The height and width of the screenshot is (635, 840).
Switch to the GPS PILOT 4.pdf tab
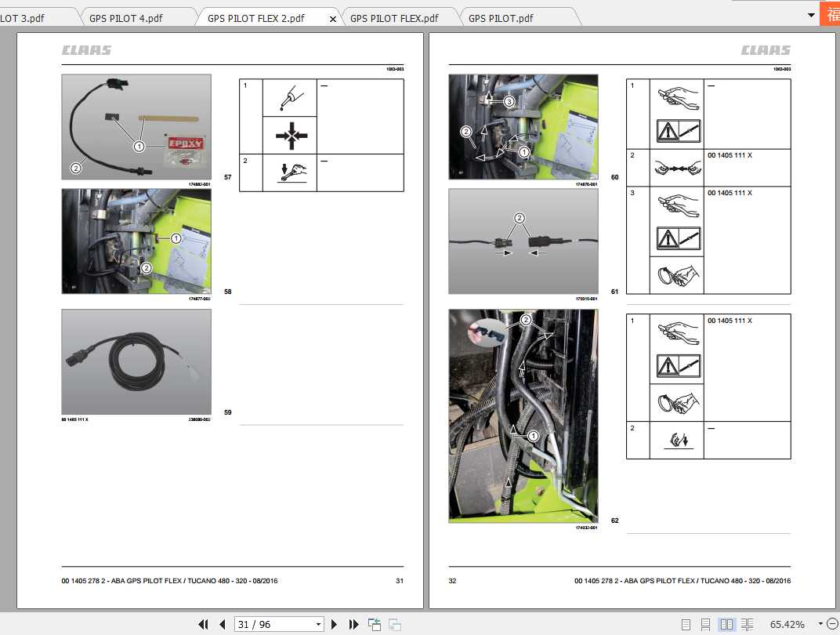(x=126, y=18)
